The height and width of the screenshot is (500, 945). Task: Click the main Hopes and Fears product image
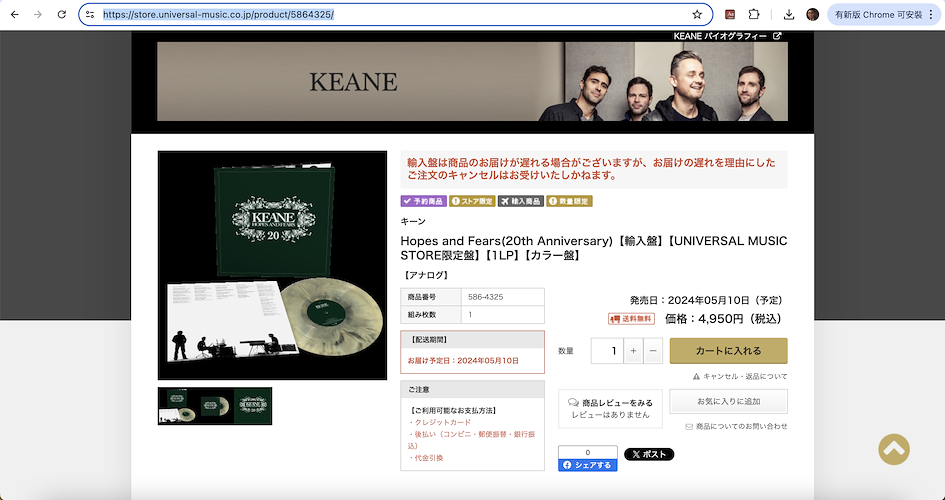tap(272, 265)
